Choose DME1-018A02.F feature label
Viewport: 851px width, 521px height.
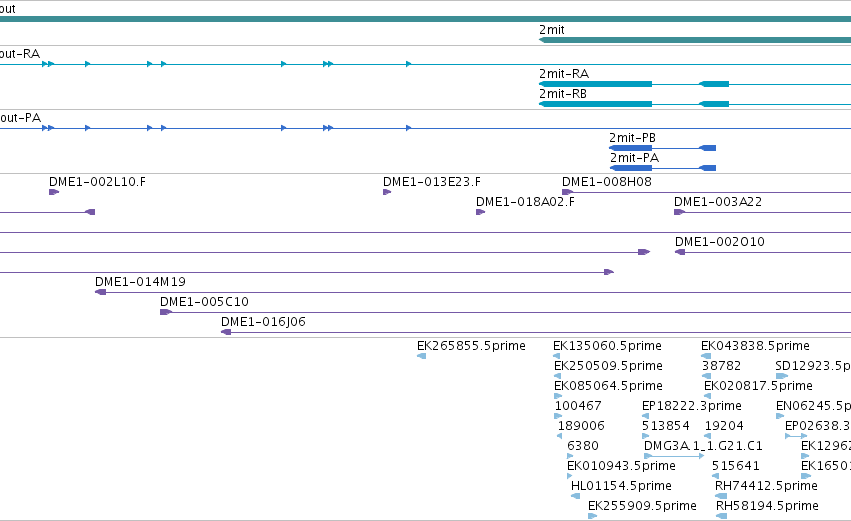click(x=525, y=202)
